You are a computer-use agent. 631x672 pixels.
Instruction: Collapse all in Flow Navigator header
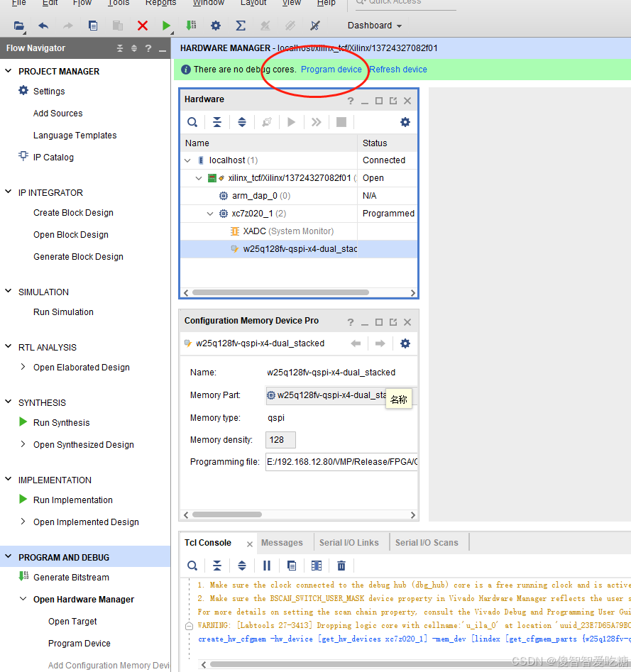pyautogui.click(x=120, y=48)
